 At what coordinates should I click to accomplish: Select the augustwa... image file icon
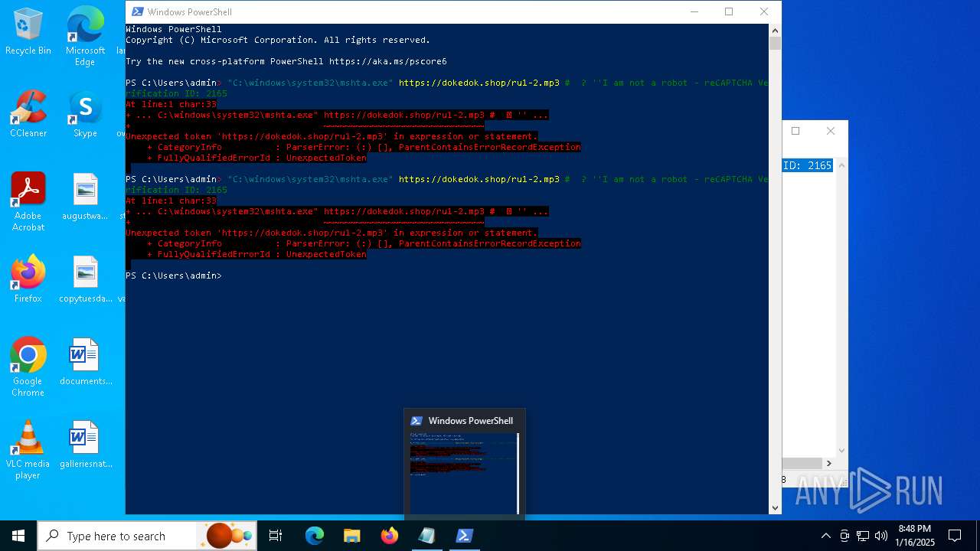85,197
